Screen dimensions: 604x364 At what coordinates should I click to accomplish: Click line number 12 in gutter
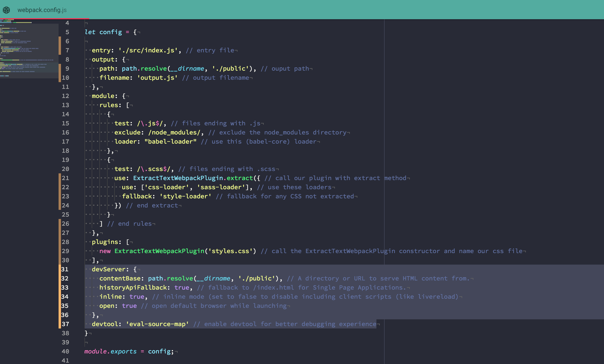65,96
